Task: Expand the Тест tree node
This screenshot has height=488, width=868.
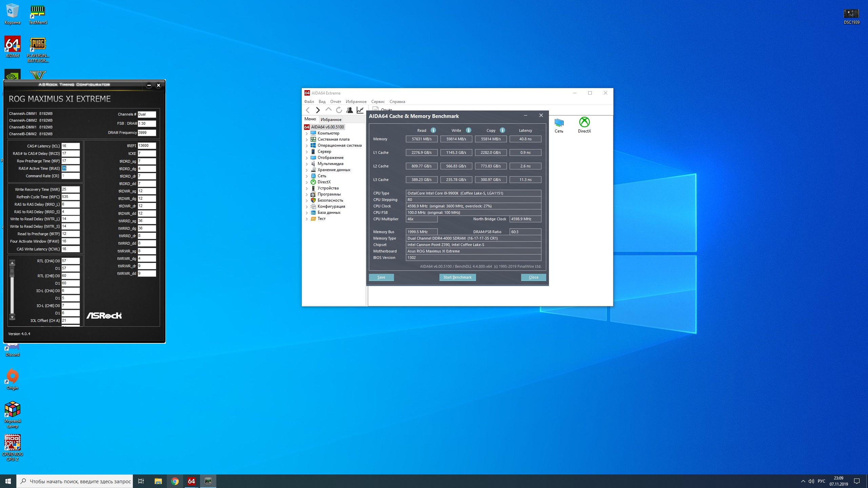Action: click(307, 219)
